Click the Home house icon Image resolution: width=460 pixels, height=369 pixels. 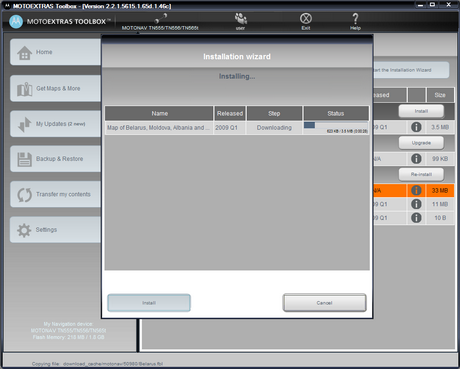pos(24,53)
